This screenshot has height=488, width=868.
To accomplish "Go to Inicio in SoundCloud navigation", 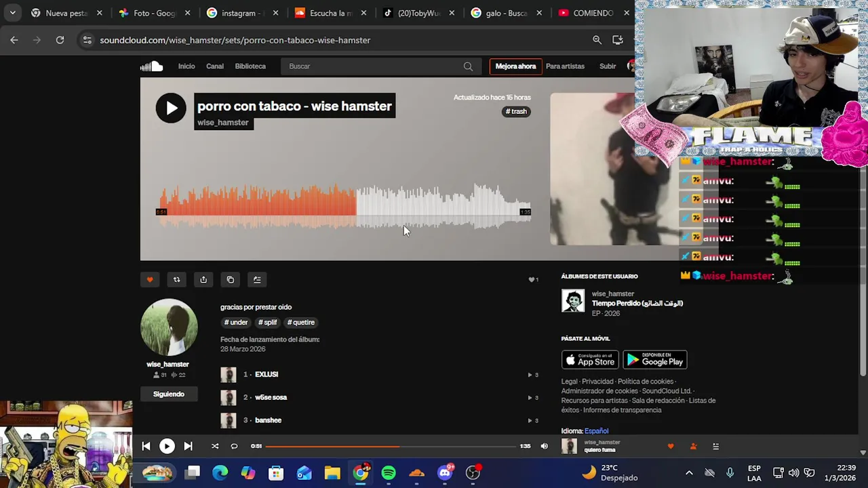I will (x=186, y=66).
